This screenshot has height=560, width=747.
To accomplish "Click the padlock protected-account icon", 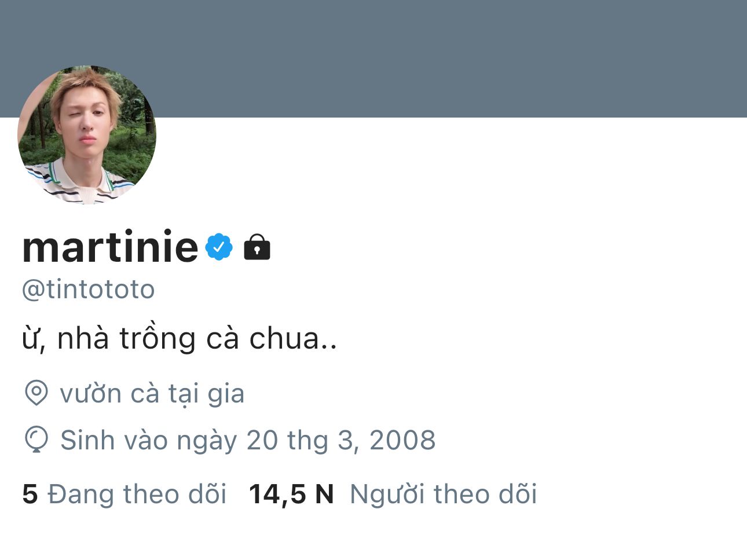I will coord(257,247).
